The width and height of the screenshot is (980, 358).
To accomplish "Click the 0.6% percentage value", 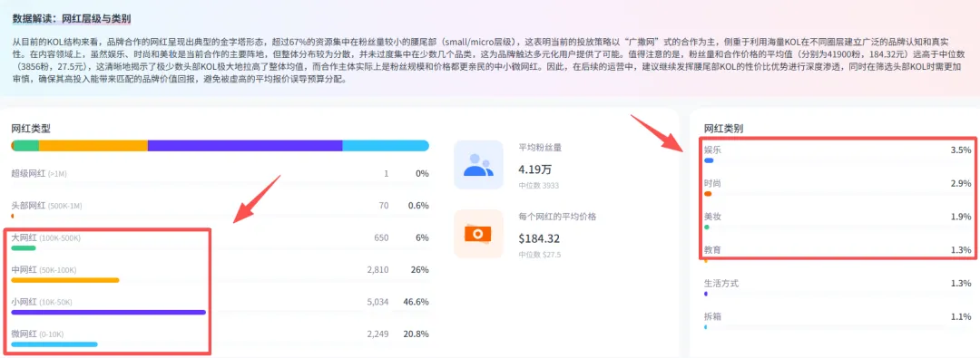I will click(x=418, y=206).
